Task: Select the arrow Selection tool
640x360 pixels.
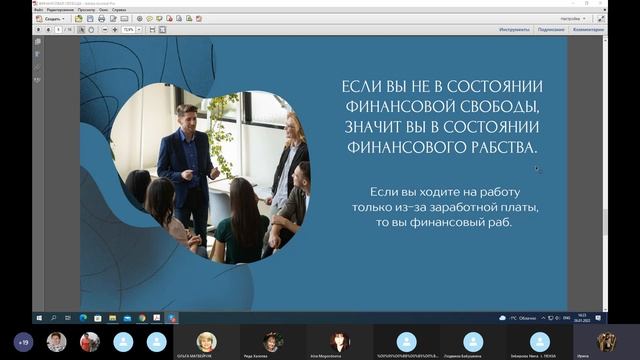Action: click(x=82, y=30)
